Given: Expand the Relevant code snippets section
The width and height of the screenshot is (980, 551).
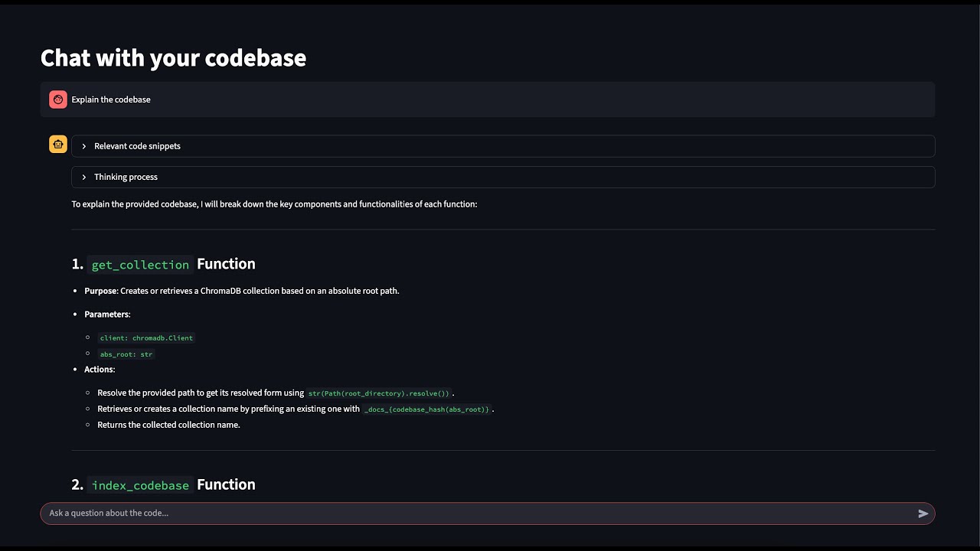Looking at the screenshot, I should click(x=137, y=146).
